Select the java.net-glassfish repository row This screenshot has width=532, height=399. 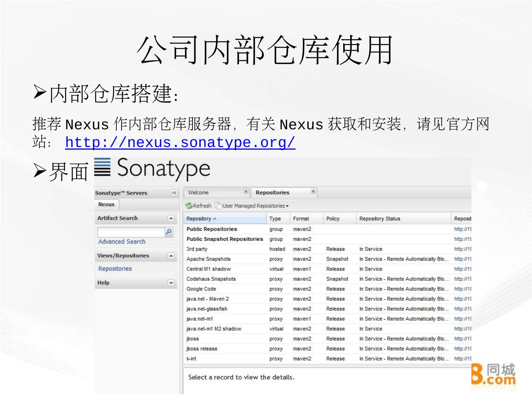tap(327, 309)
